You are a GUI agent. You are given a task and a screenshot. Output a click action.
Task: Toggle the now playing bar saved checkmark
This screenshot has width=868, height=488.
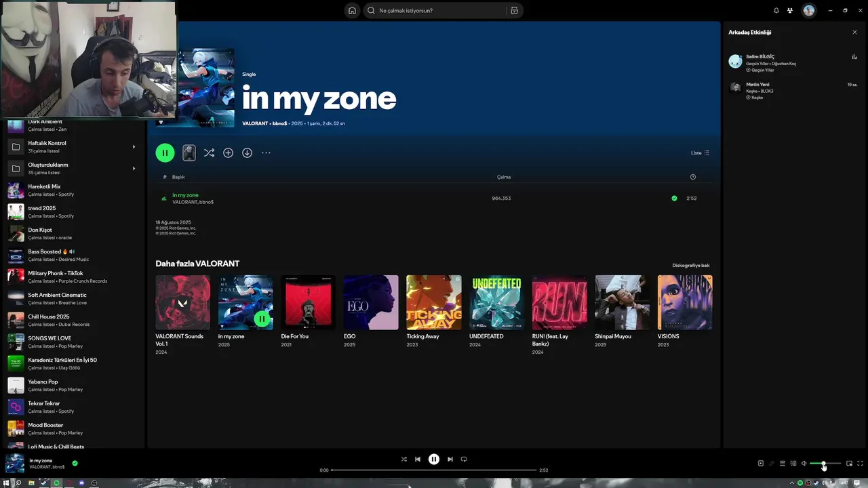pyautogui.click(x=75, y=464)
